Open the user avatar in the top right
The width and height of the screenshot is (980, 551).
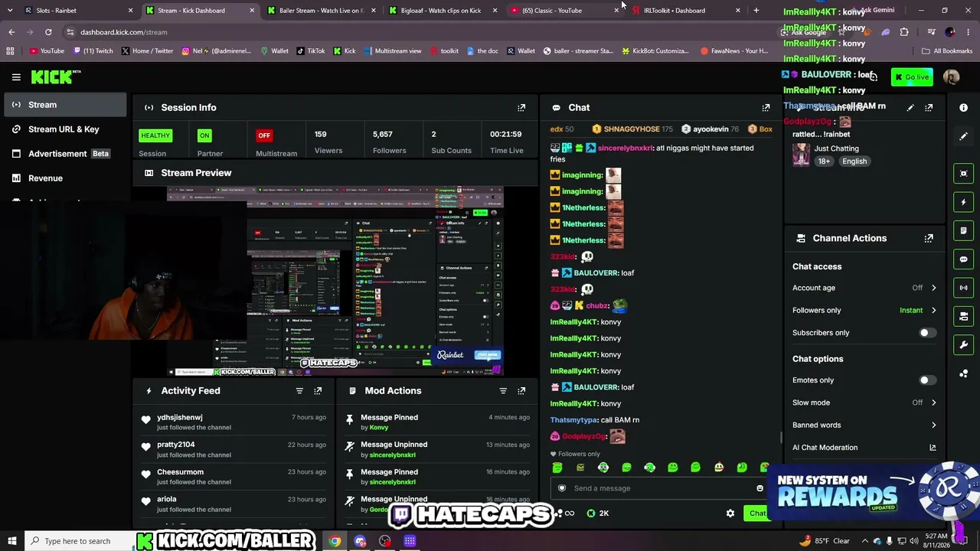[951, 77]
